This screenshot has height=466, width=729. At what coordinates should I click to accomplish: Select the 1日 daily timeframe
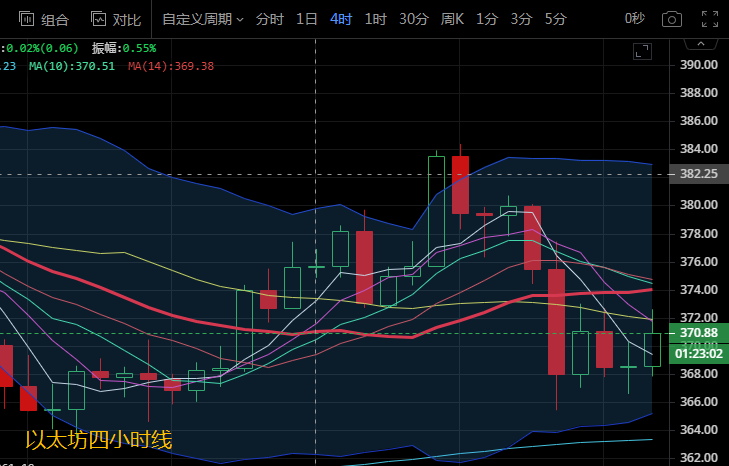pyautogui.click(x=307, y=19)
